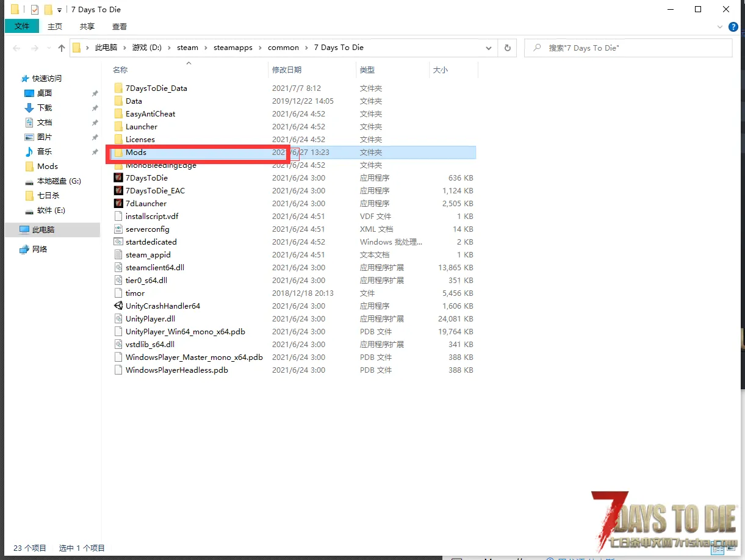745x560 pixels.
Task: Go back with the Back arrow
Action: click(x=16, y=48)
